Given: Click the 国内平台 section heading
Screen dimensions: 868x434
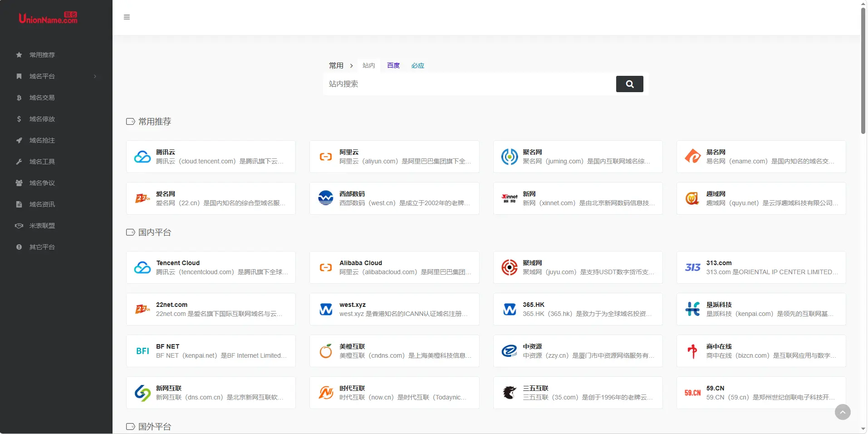Looking at the screenshot, I should 155,232.
